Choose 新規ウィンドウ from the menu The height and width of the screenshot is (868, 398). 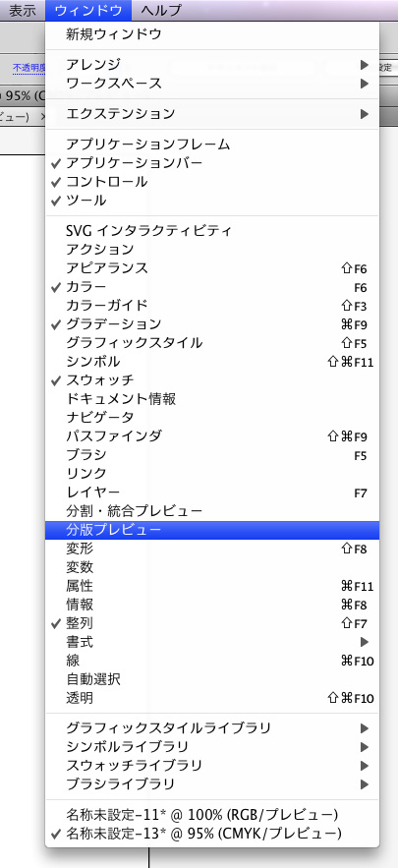click(x=212, y=34)
